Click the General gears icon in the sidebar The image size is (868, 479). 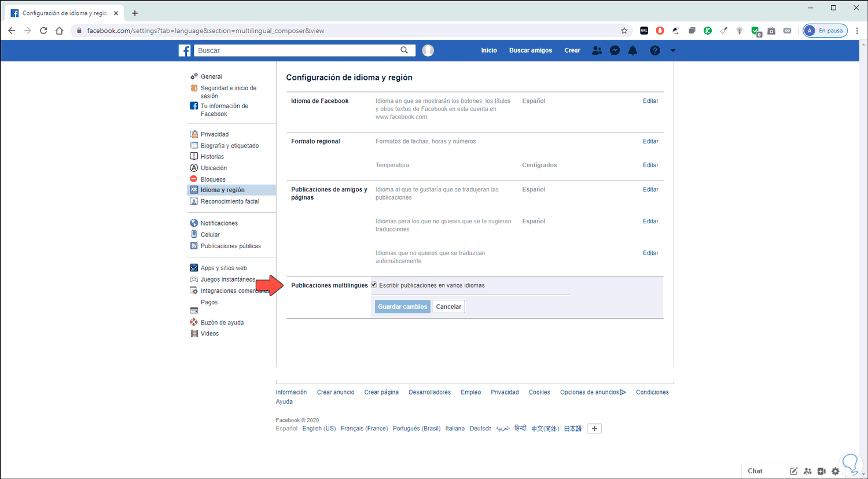tap(194, 76)
